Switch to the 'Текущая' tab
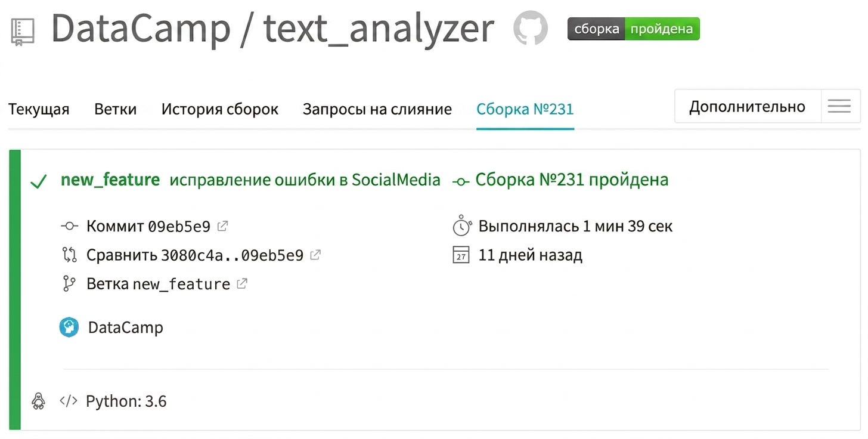 click(x=39, y=109)
